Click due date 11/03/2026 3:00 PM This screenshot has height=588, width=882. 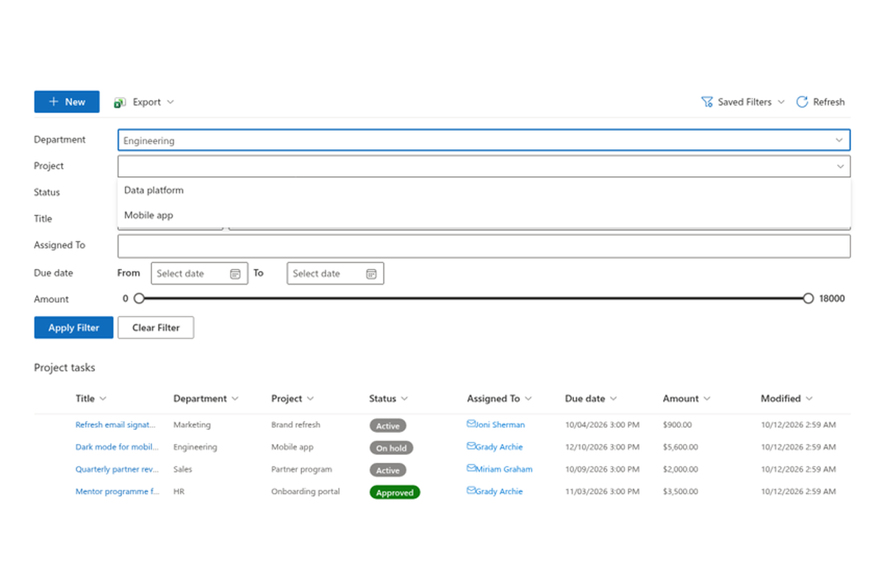602,492
